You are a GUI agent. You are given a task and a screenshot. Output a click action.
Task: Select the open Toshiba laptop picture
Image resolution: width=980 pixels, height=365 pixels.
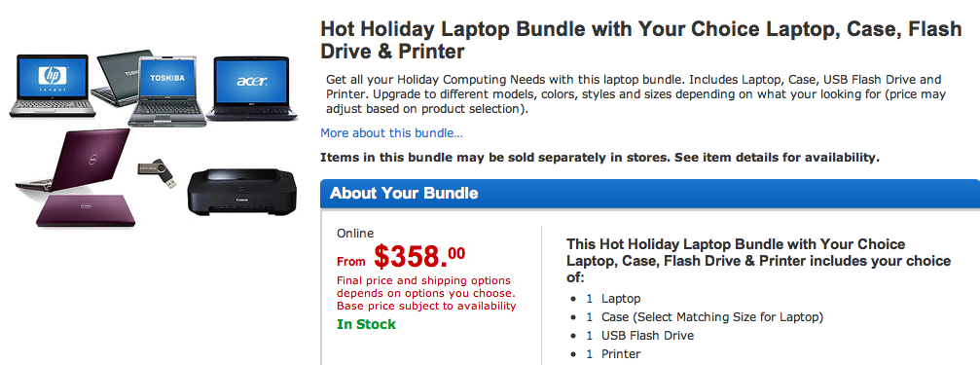(x=166, y=91)
